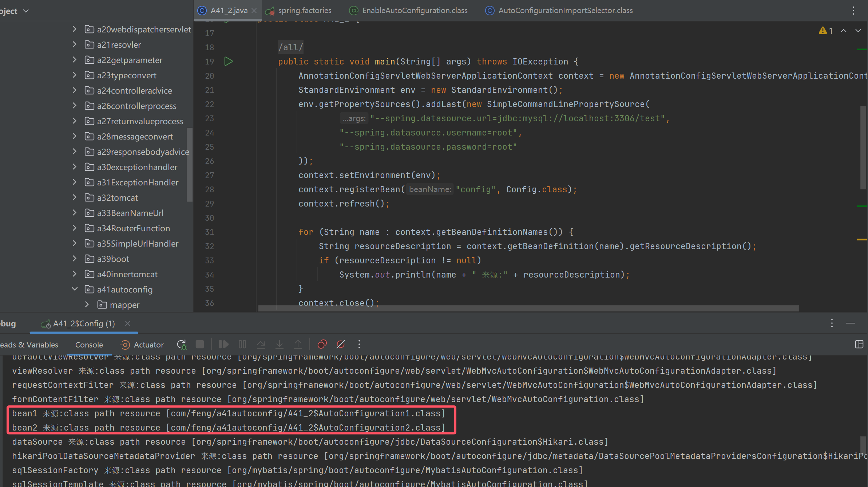868x487 pixels.
Task: Click line number 28 in gutter
Action: click(x=210, y=189)
